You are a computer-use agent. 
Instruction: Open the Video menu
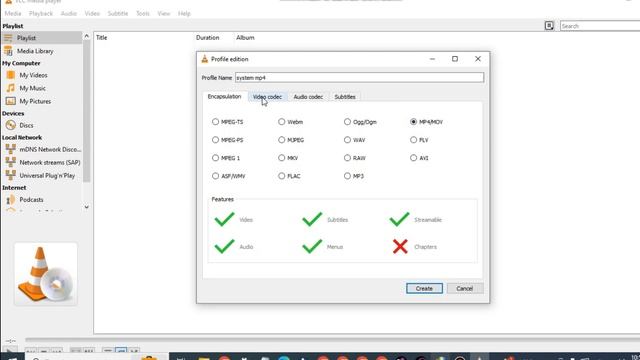92,13
